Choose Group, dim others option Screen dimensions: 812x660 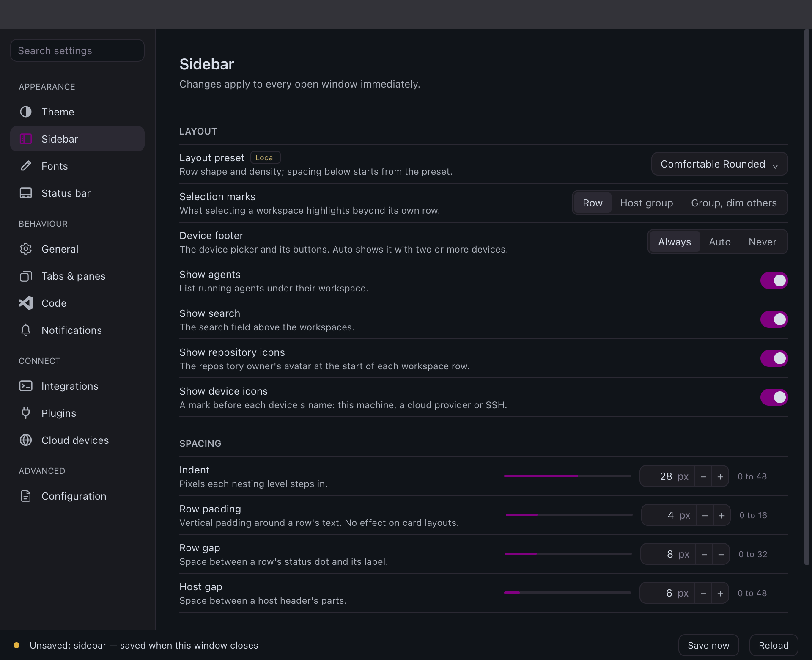tap(734, 203)
